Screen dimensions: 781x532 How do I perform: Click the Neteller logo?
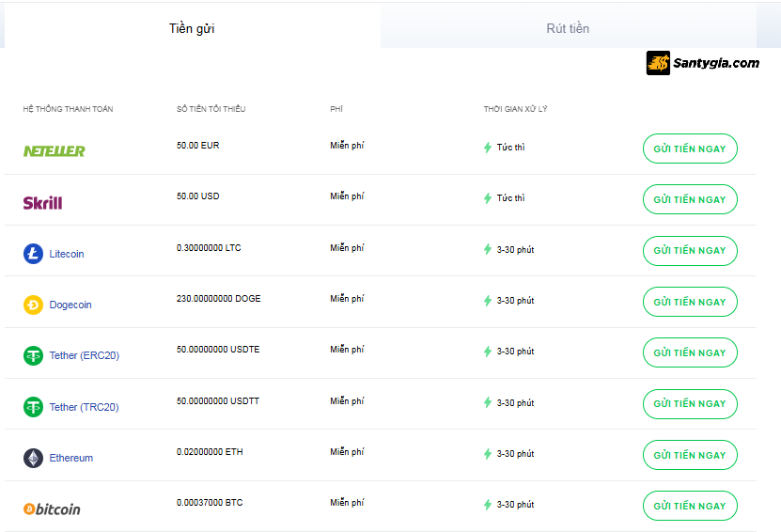click(55, 151)
